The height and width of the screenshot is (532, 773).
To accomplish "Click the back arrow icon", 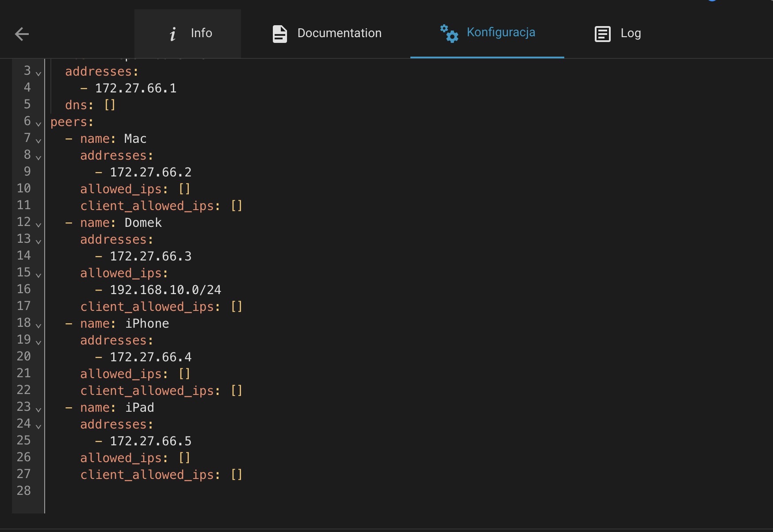I will [x=22, y=34].
